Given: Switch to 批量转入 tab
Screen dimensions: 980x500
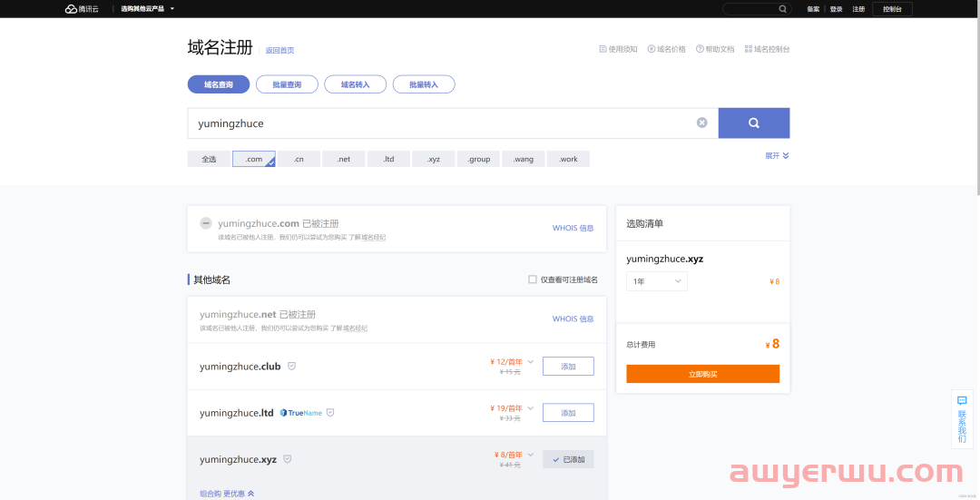Looking at the screenshot, I should pyautogui.click(x=424, y=84).
